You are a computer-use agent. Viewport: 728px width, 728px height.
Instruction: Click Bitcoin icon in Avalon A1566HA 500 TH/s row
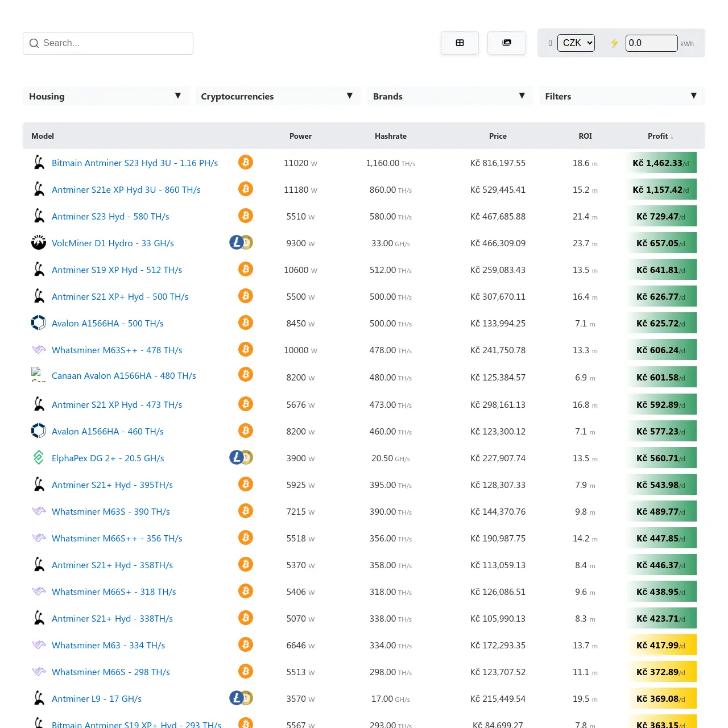[x=246, y=323]
